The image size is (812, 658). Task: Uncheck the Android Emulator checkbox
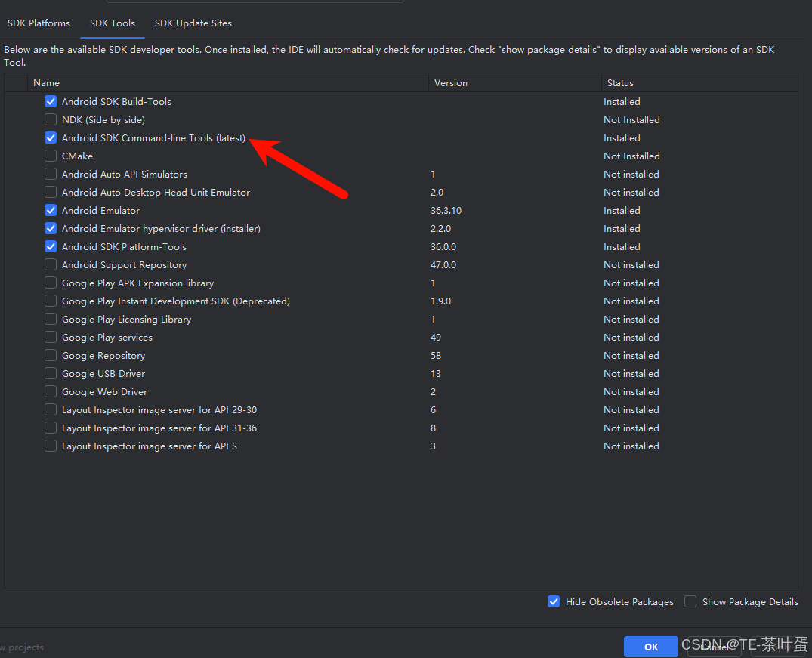[51, 210]
